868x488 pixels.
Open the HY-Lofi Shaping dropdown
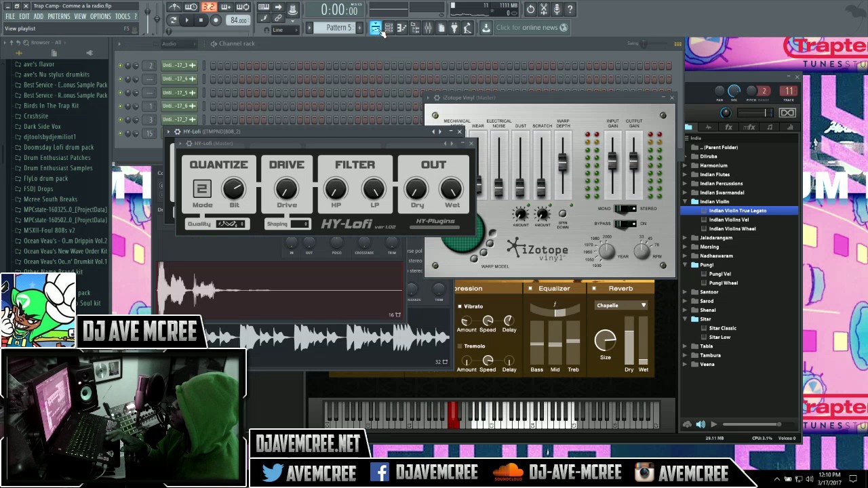point(299,224)
